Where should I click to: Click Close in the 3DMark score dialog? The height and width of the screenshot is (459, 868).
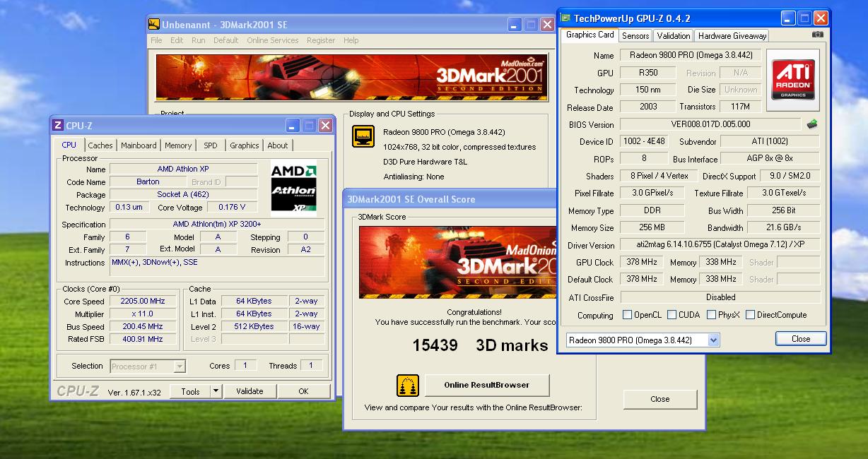659,399
